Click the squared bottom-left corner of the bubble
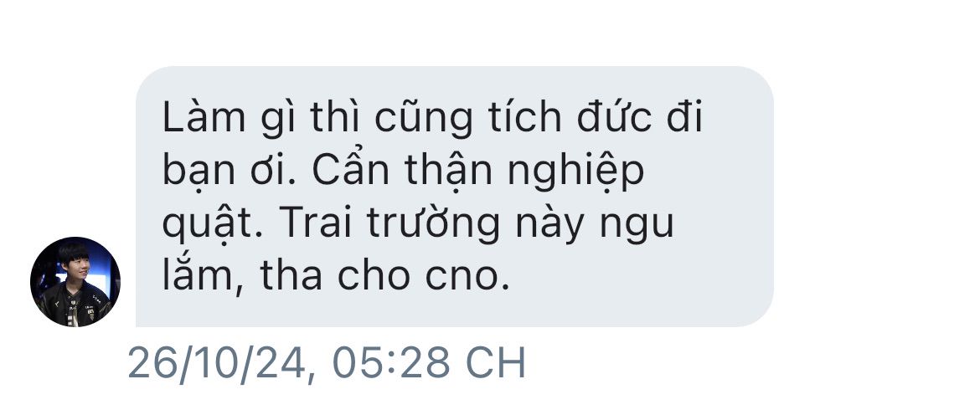 point(140,322)
